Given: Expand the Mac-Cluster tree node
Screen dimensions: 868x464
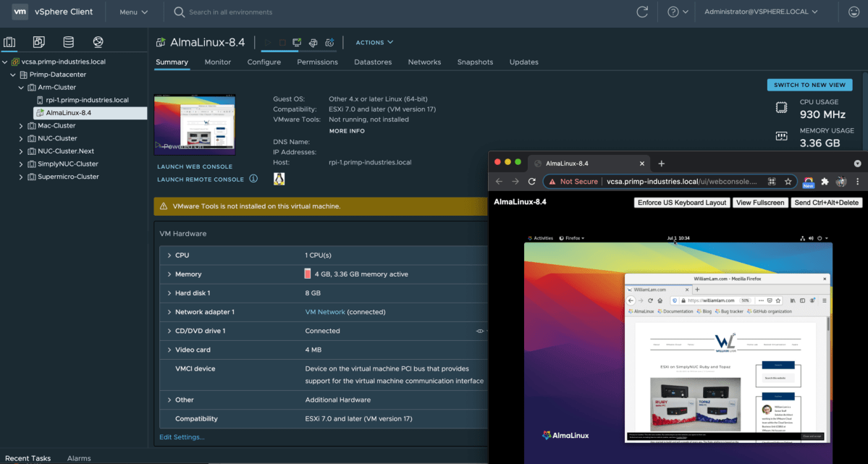Looking at the screenshot, I should [x=21, y=126].
